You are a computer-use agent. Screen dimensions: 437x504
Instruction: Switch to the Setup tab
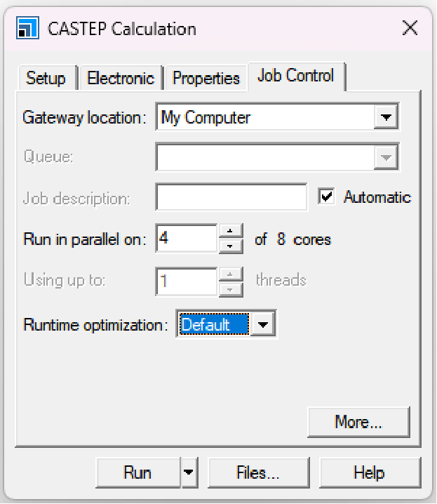[46, 78]
